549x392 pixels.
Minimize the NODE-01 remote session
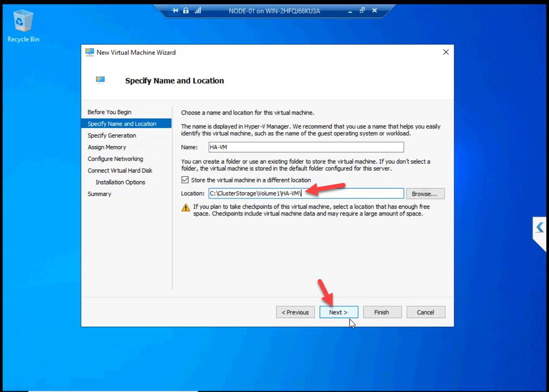tap(350, 11)
